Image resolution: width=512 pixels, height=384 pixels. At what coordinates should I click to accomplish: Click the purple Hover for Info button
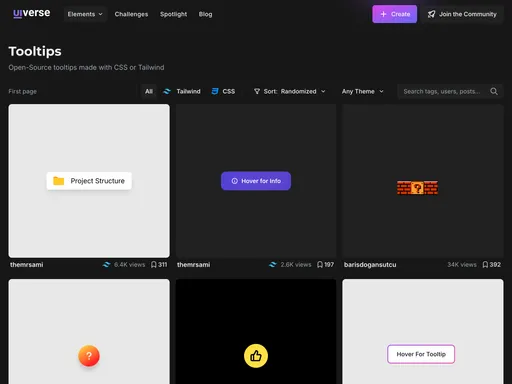click(256, 181)
